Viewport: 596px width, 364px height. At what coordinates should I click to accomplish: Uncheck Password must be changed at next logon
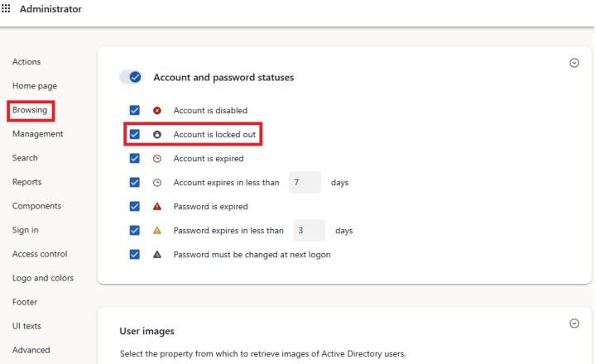(x=135, y=254)
